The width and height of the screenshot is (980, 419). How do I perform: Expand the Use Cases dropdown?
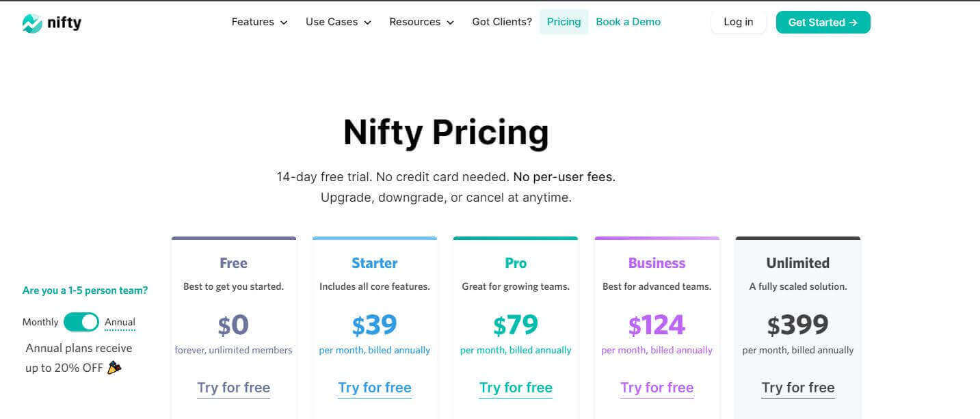(338, 22)
